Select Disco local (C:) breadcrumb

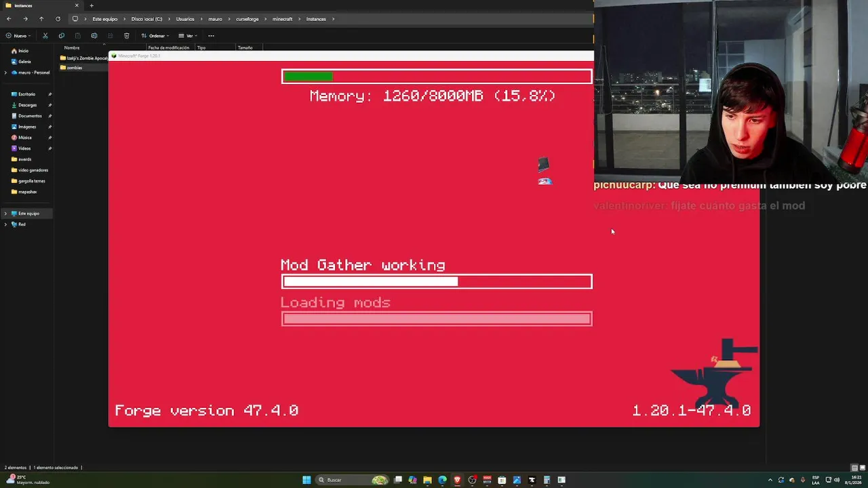[x=147, y=19]
